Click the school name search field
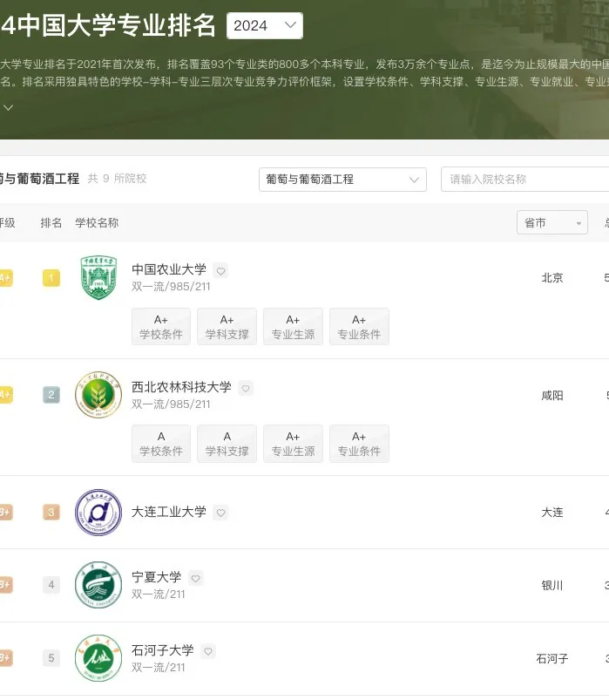The height and width of the screenshot is (700, 609). 524,180
